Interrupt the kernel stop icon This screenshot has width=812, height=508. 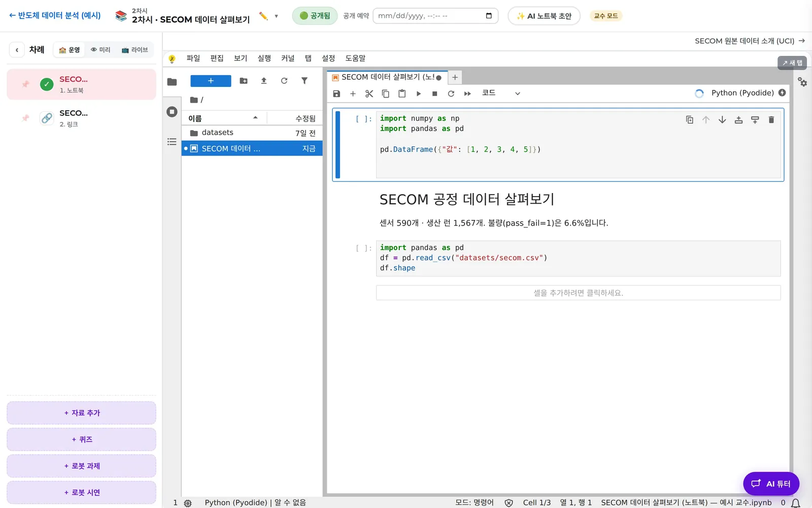tap(435, 93)
